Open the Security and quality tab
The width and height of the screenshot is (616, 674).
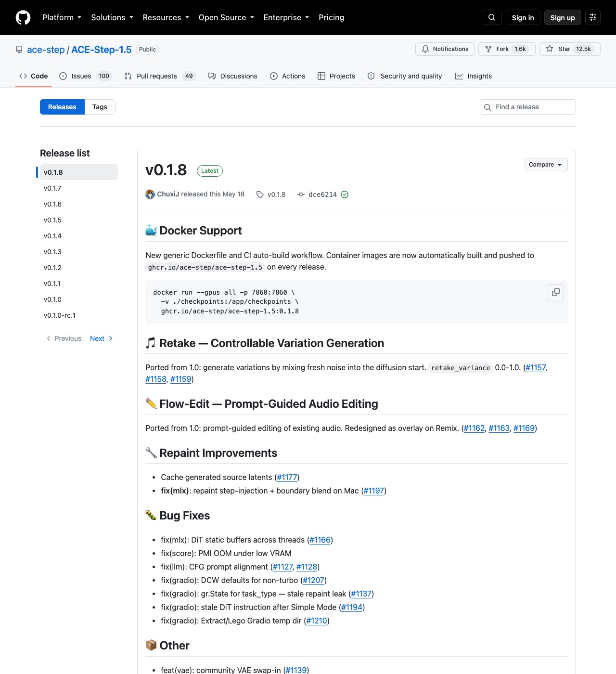pyautogui.click(x=404, y=76)
